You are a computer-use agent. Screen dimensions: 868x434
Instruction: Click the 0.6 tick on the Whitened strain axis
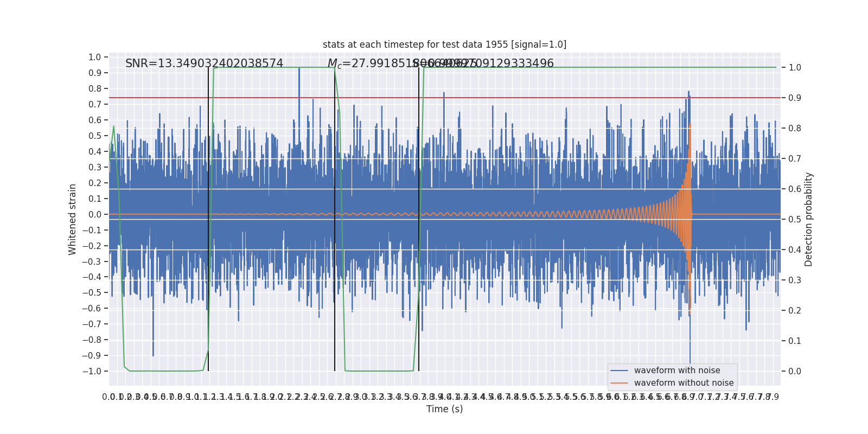(x=94, y=120)
